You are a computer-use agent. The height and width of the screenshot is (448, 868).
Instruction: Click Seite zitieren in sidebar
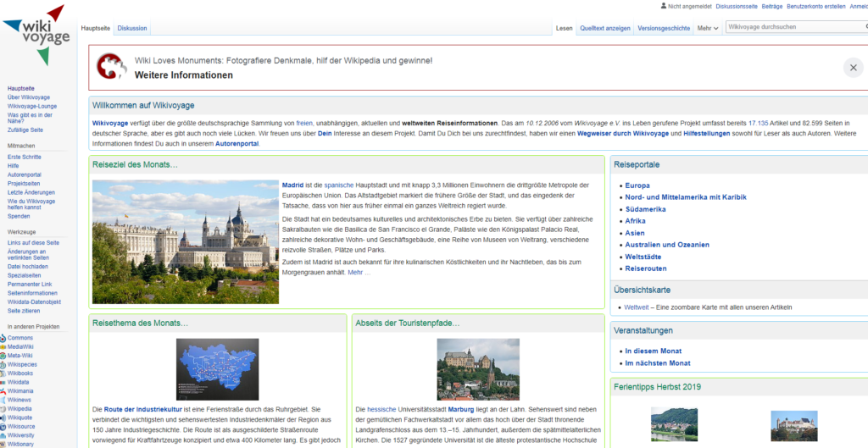pyautogui.click(x=24, y=311)
